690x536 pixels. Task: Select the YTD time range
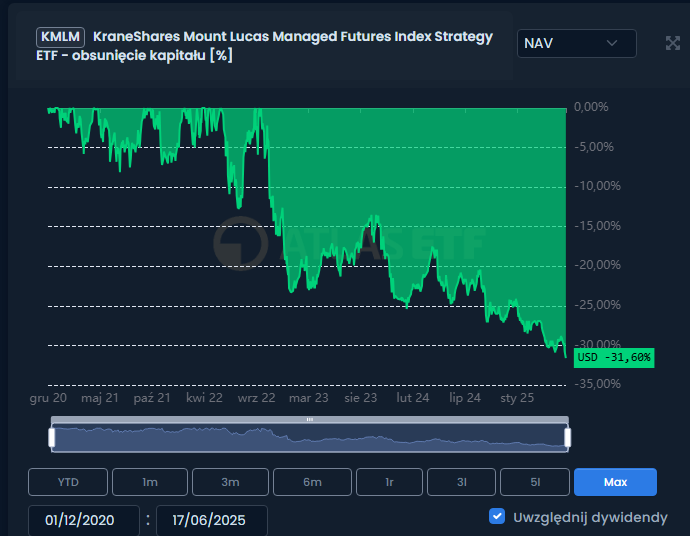(x=68, y=482)
